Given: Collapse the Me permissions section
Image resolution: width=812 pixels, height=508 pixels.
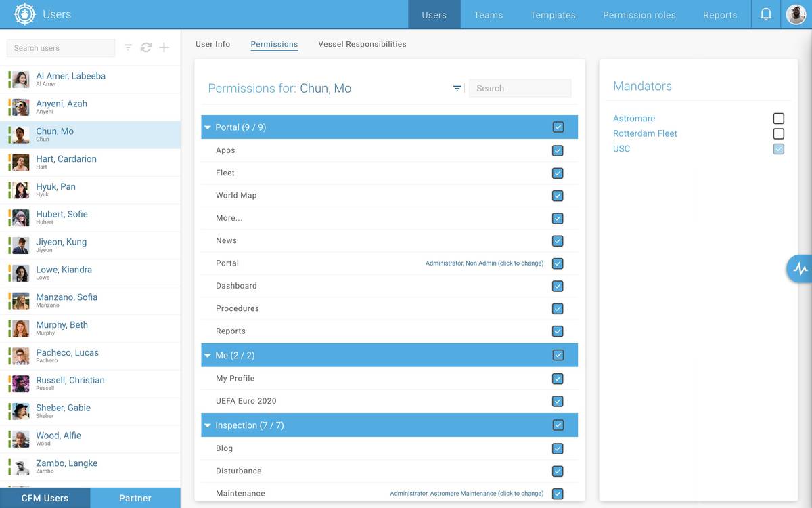Looking at the screenshot, I should point(207,355).
